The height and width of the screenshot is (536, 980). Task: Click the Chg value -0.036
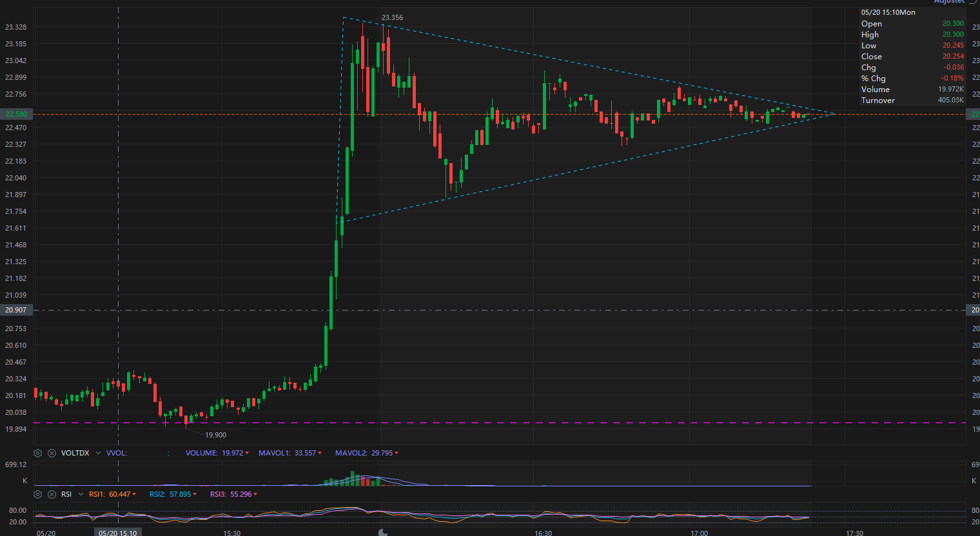click(x=954, y=67)
